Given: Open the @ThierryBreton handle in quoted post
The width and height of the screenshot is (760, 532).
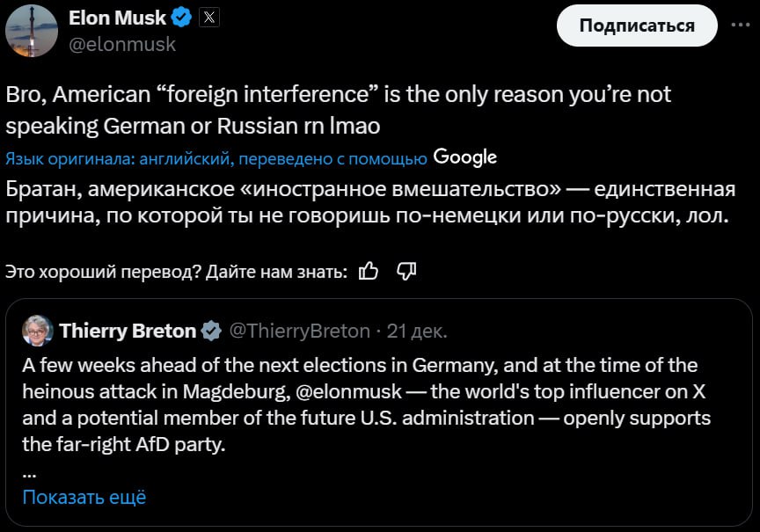Looking at the screenshot, I should coord(299,332).
